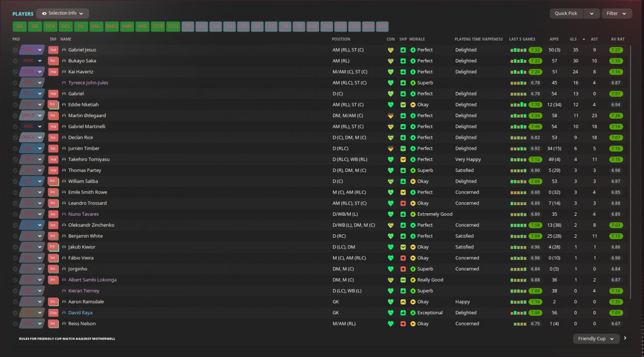Toggle picked checkmark for Bukayo Saka
The width and height of the screenshot is (644, 357).
tap(15, 61)
